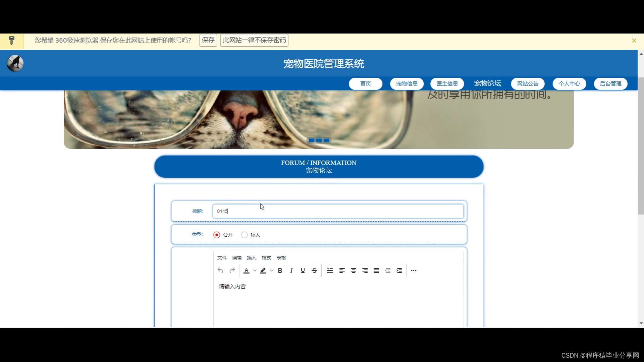The height and width of the screenshot is (362, 644).
Task: Toggle bold formatting in the editor
Action: (280, 270)
